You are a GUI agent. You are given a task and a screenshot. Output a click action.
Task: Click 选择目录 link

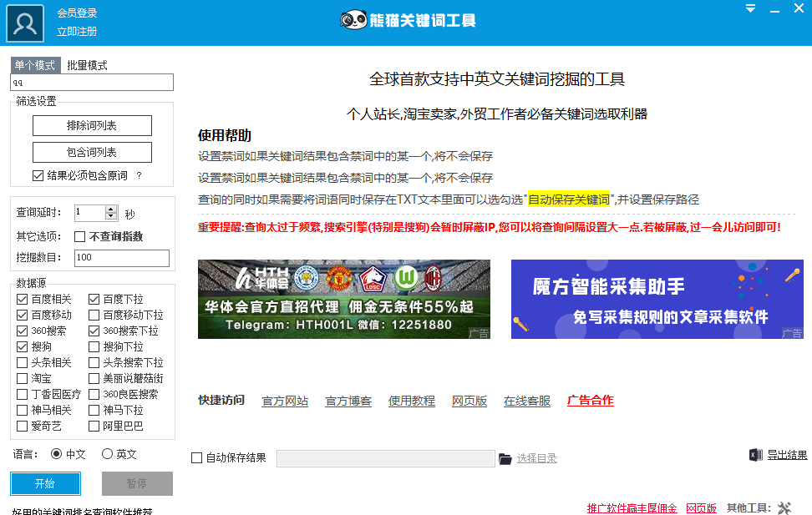click(537, 458)
